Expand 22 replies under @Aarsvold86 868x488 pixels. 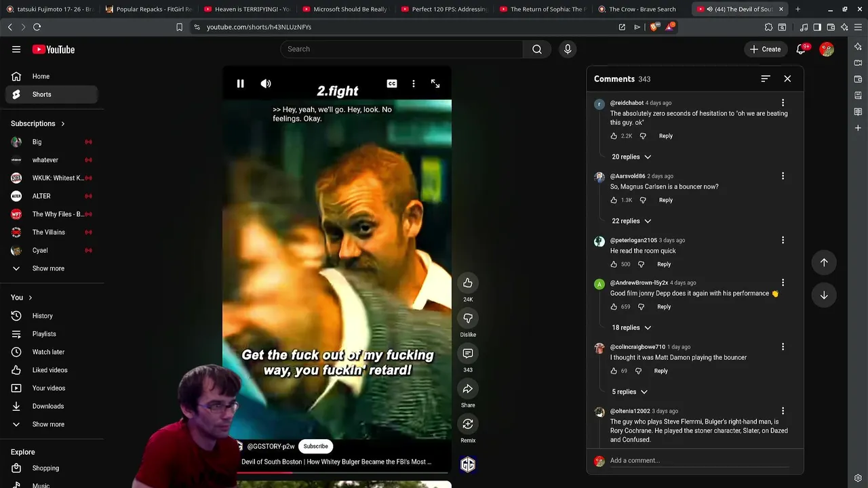pos(632,221)
